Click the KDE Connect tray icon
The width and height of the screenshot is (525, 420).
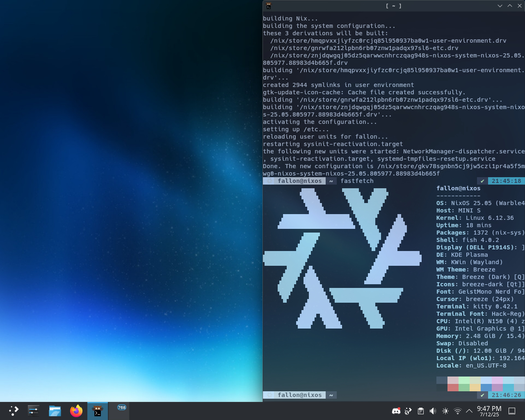tap(408, 411)
